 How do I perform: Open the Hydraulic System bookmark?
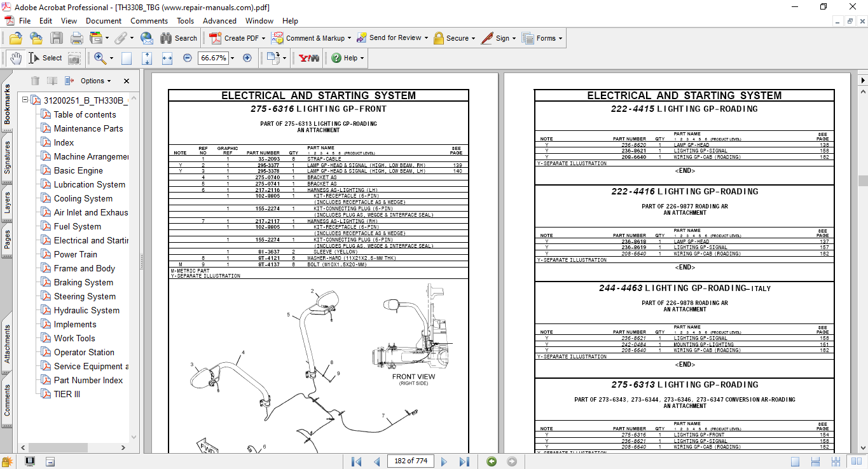coord(86,310)
